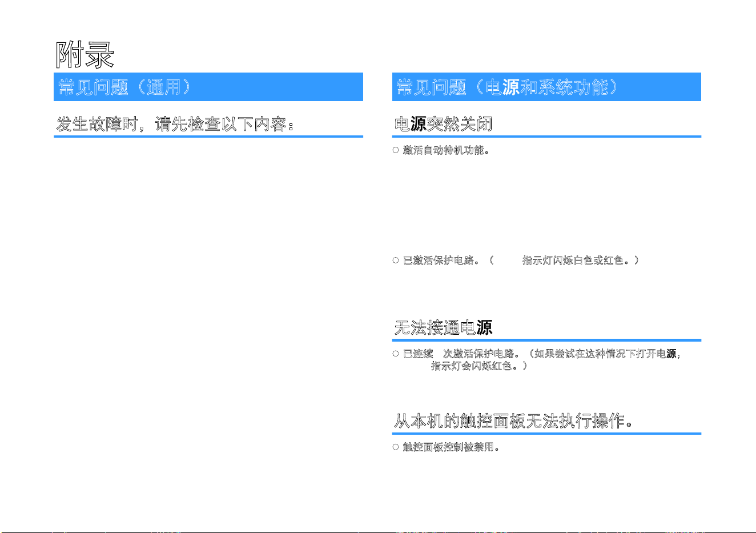Screen dimensions: 756x533
Task: Select the 附录 page title
Action: click(x=85, y=55)
